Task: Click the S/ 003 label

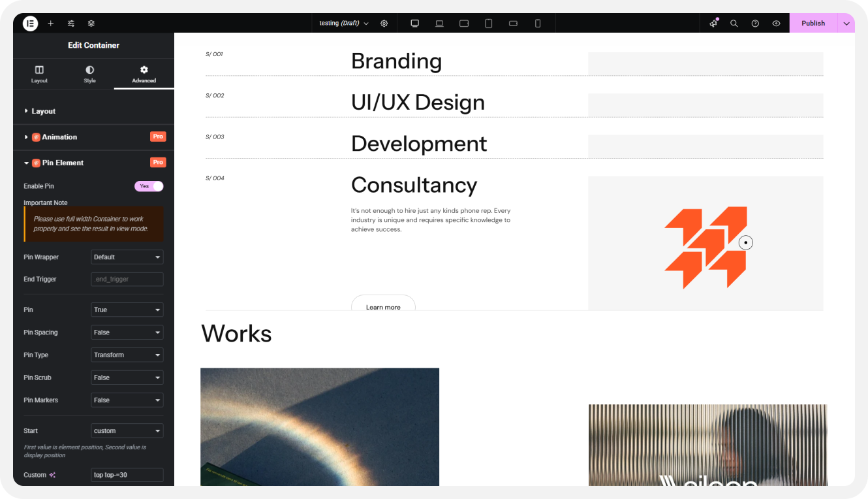Action: (215, 137)
